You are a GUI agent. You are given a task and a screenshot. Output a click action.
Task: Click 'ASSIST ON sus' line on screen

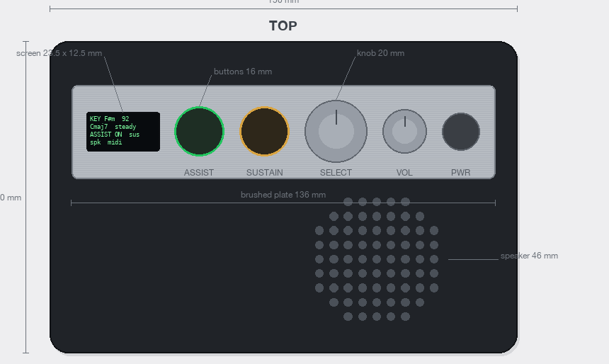pyautogui.click(x=115, y=135)
